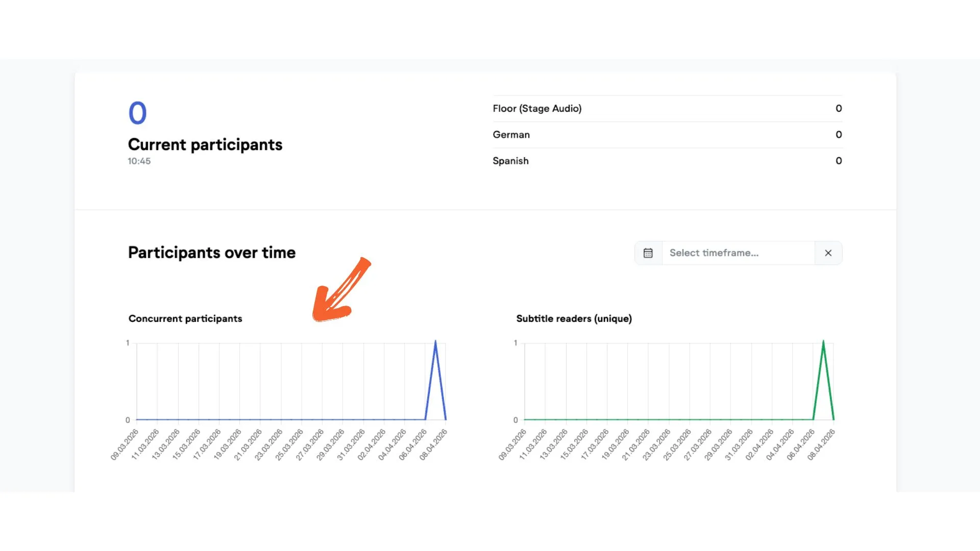Click the green spike peak in Subtitle readers chart
Image resolution: width=980 pixels, height=551 pixels.
(823, 343)
